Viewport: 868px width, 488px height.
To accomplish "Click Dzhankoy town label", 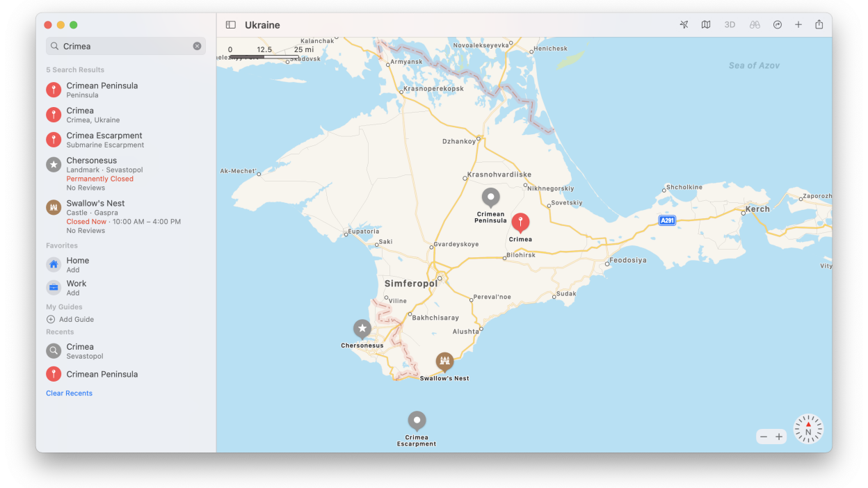I will pos(459,141).
